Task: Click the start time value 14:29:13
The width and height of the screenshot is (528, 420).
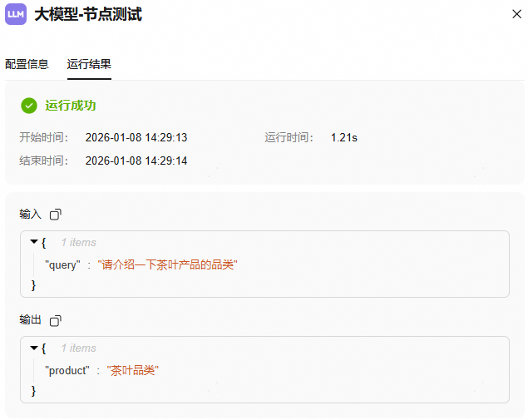Action: (136, 137)
